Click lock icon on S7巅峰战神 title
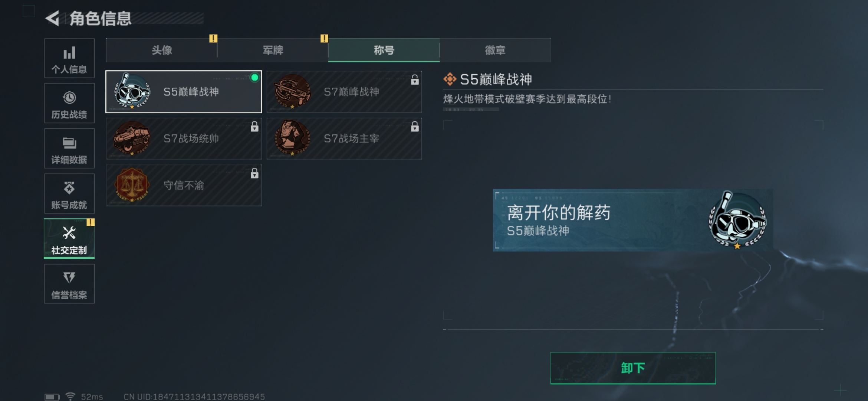Image resolution: width=868 pixels, height=401 pixels. coord(415,79)
